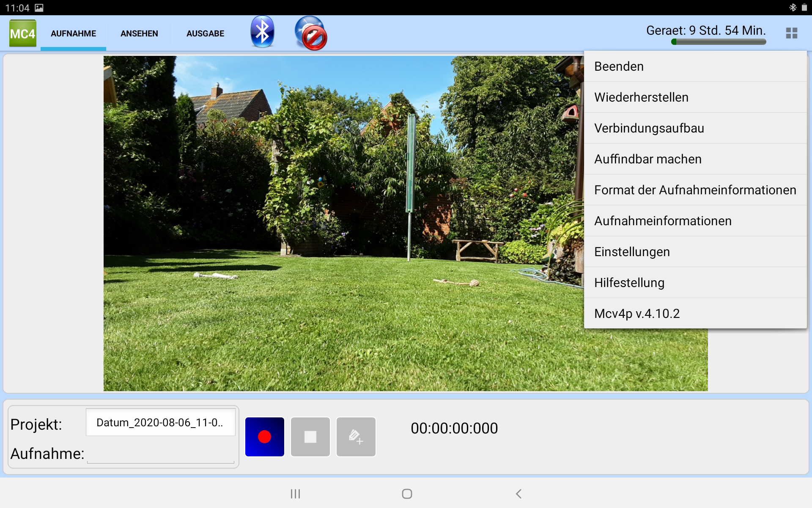
Task: Select Wiederherstellen from the menu
Action: [695, 97]
